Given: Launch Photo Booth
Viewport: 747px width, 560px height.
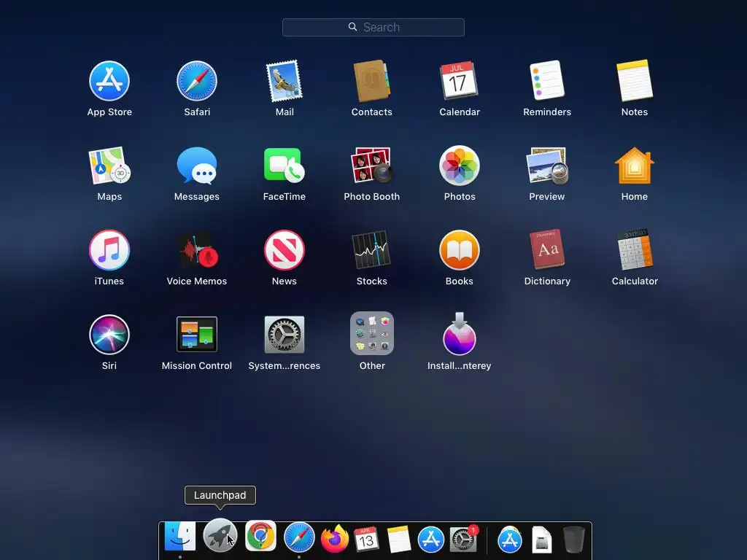Looking at the screenshot, I should [x=371, y=166].
